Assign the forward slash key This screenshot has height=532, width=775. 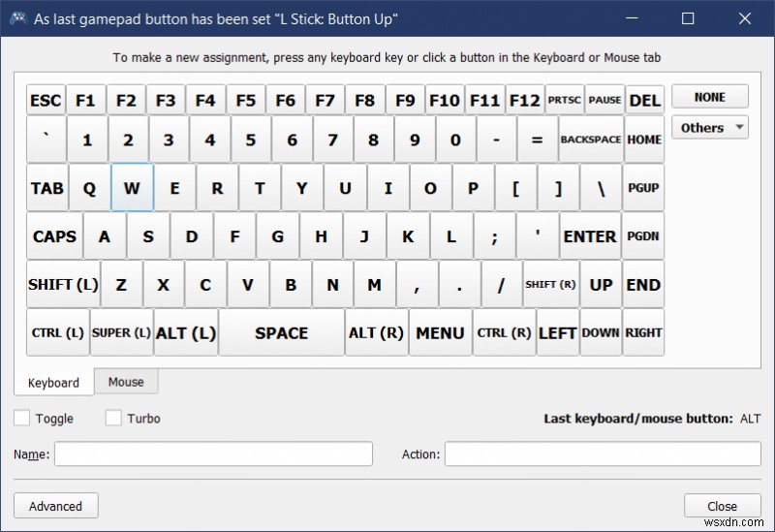(501, 284)
